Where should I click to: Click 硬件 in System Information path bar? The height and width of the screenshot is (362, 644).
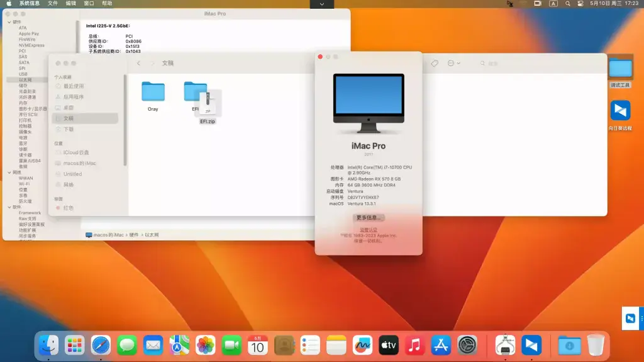(x=134, y=235)
